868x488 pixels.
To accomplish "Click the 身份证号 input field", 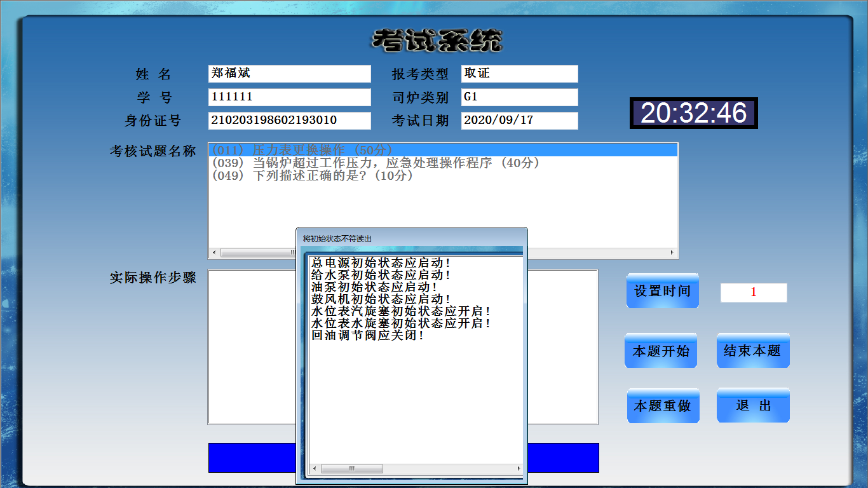I will click(x=289, y=121).
